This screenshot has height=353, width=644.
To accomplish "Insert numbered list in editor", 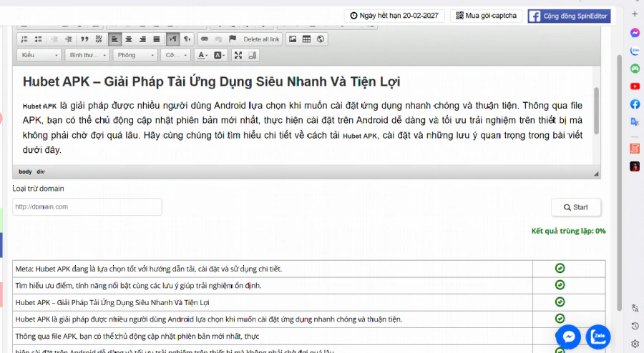I will pyautogui.click(x=24, y=39).
